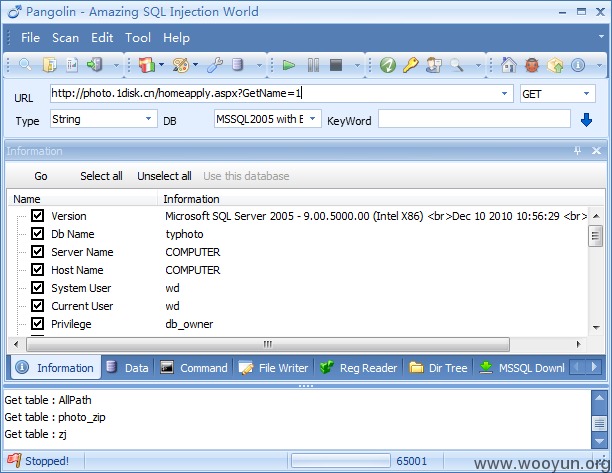
Task: Pause scan with the pause icon
Action: coord(313,65)
